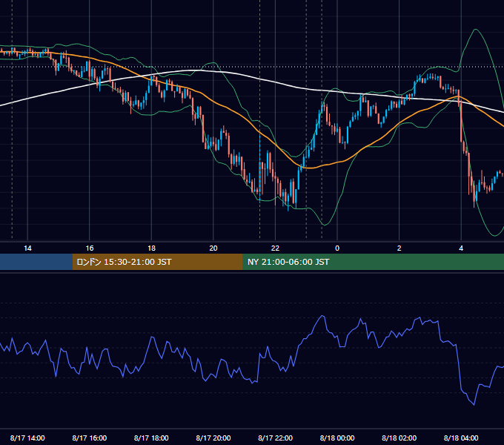Click the 8/17 16:00 label on oscillator axis
Image resolution: width=504 pixels, height=445 pixels.
point(90,438)
